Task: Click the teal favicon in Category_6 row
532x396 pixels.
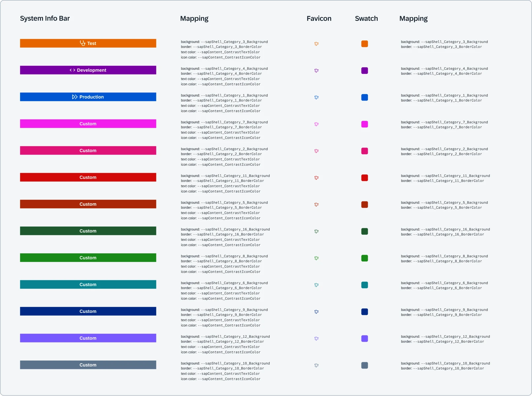Action: (317, 285)
